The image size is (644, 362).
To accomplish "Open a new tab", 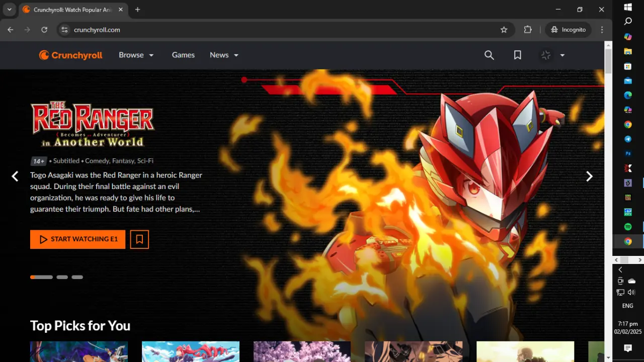I will tap(138, 10).
